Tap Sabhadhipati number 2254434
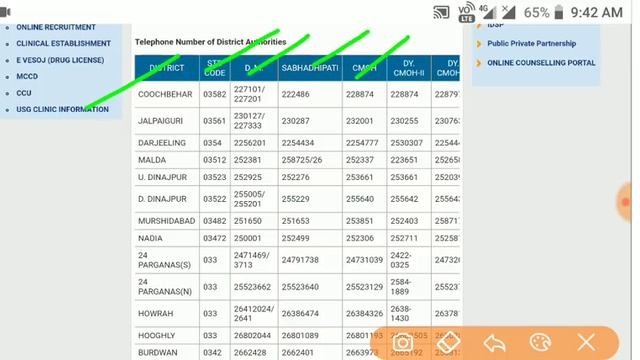 point(298,143)
